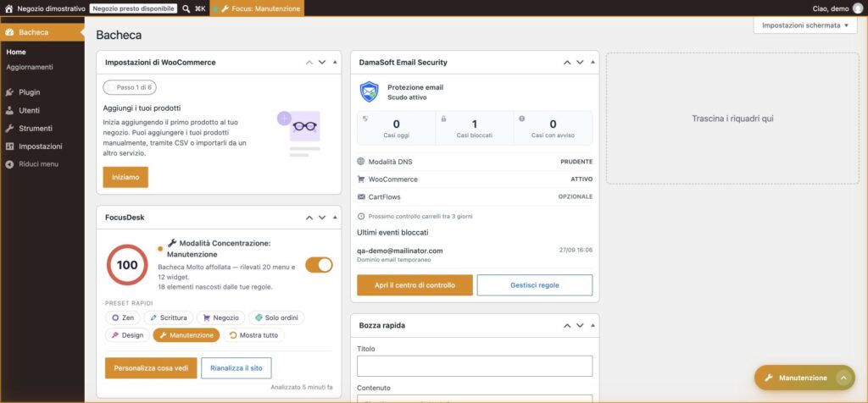The height and width of the screenshot is (403, 868).
Task: Click the home icon in admin bar
Action: pyautogui.click(x=8, y=8)
